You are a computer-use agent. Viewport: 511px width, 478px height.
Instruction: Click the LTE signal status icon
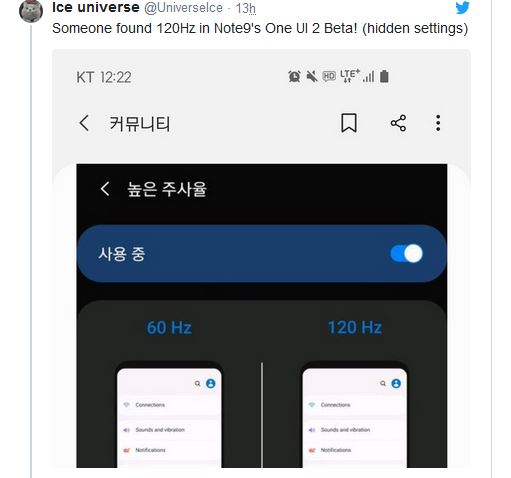pos(350,76)
